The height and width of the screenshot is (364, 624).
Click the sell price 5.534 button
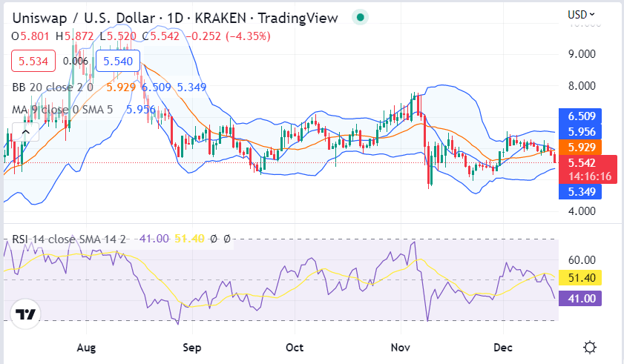tap(33, 62)
